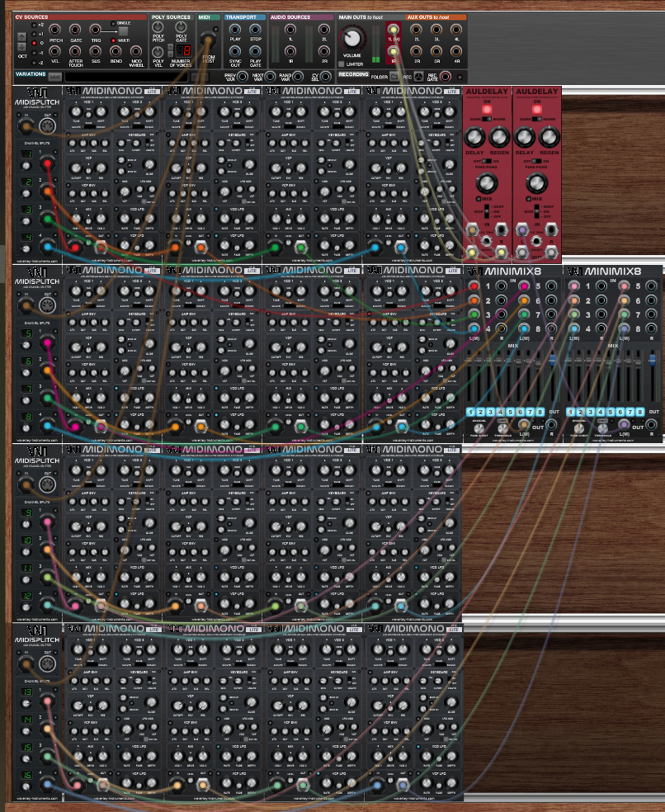Click the PREV VAR jack
This screenshot has width=665, height=812.
coord(242,77)
